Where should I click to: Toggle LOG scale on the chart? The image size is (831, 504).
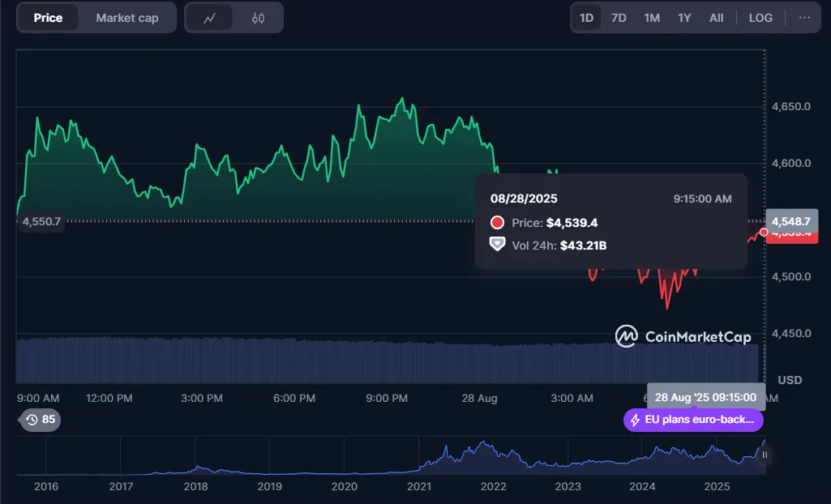click(760, 18)
